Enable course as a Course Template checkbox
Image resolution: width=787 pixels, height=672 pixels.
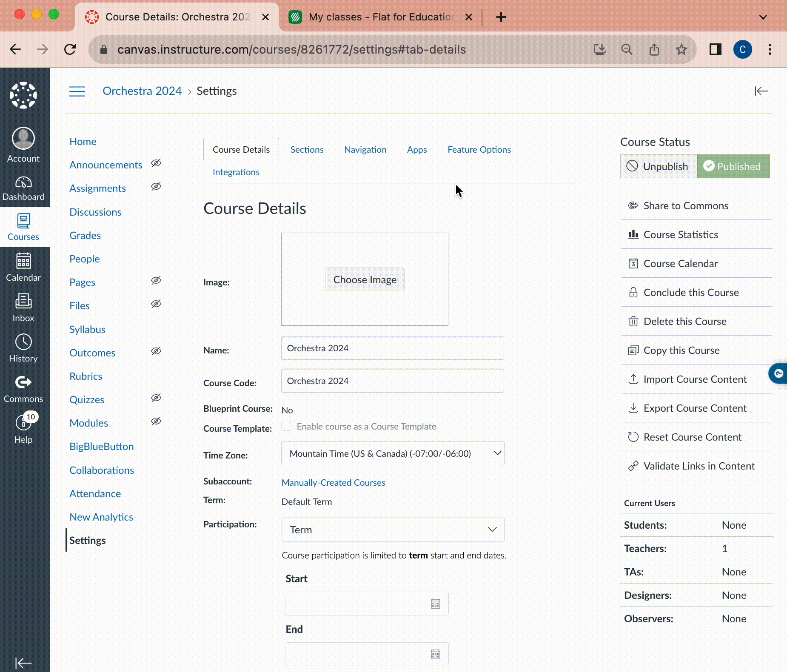click(287, 426)
